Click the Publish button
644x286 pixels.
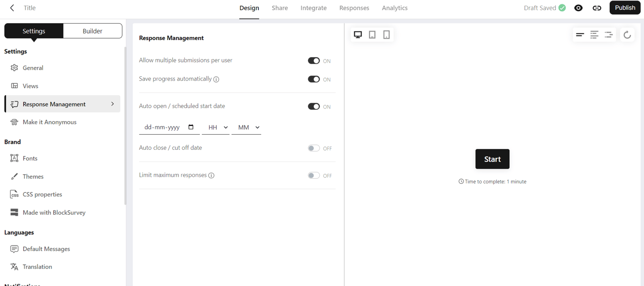pos(625,8)
